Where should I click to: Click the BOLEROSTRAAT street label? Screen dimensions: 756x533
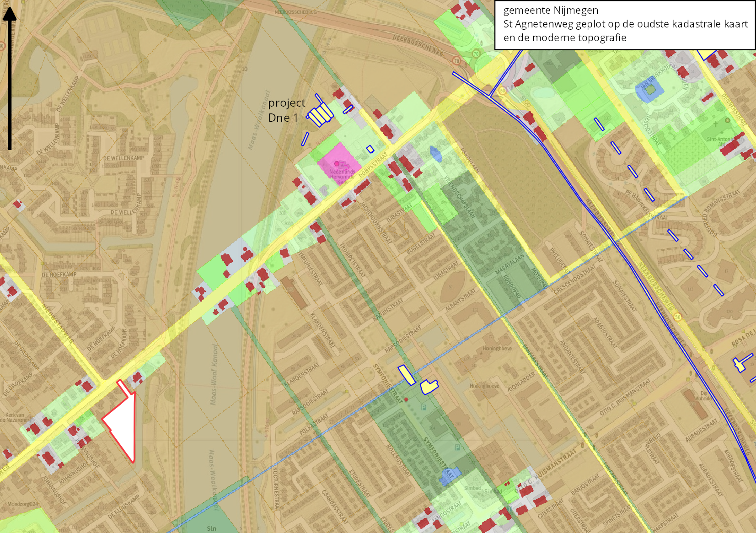click(x=398, y=460)
